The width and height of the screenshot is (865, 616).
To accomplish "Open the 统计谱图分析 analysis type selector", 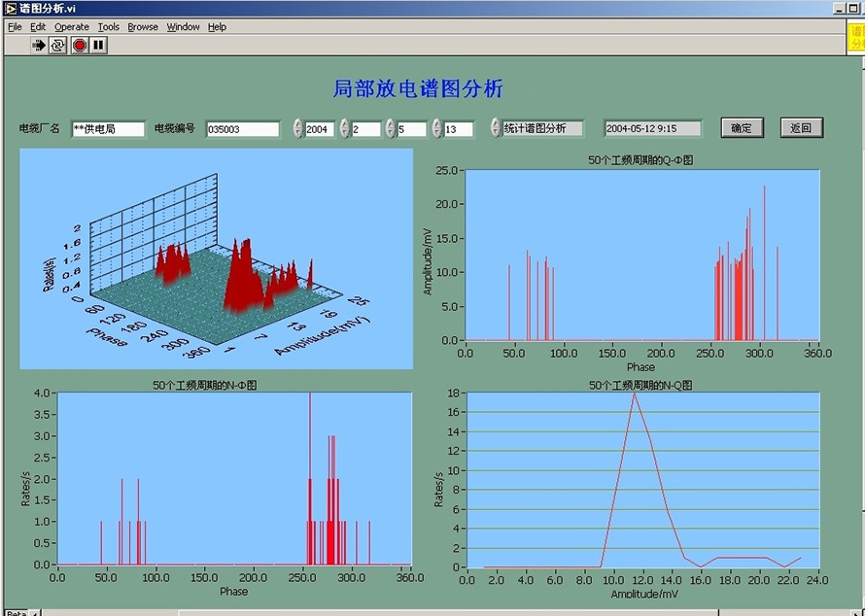I will point(544,126).
